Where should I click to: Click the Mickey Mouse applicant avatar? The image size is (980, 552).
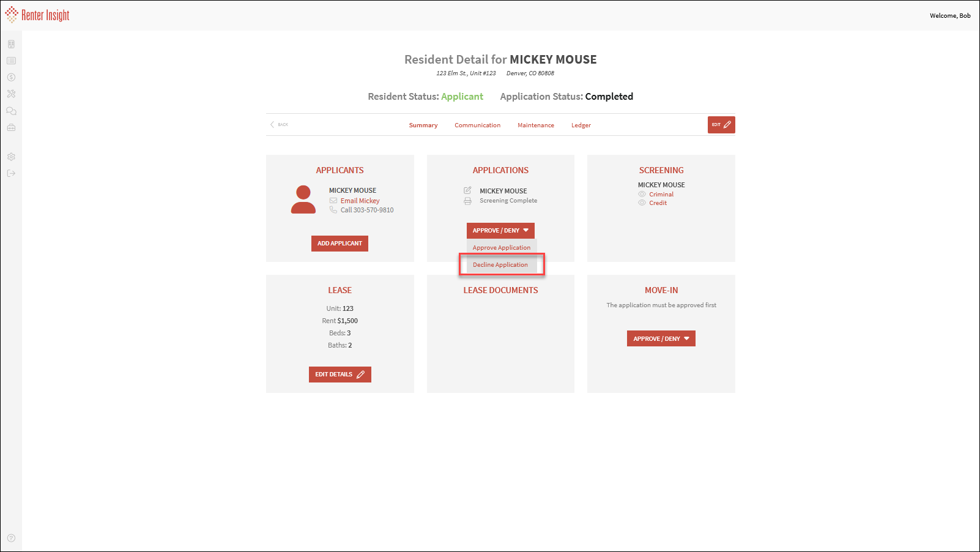click(x=303, y=200)
